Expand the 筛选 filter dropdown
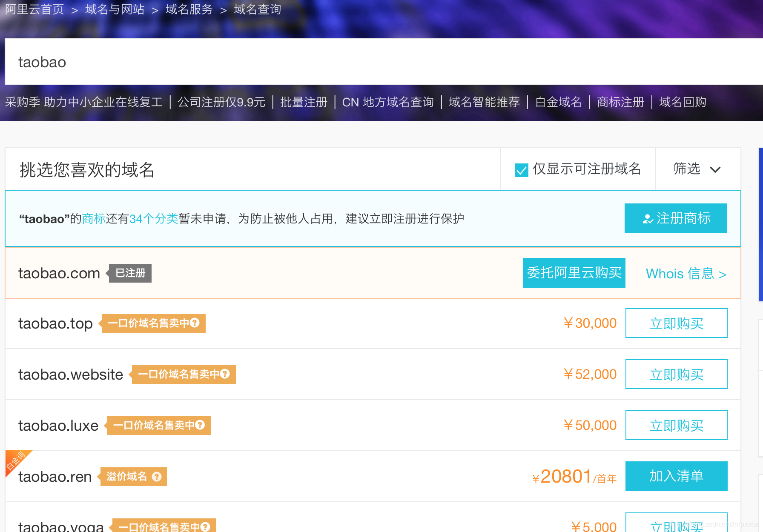 click(697, 169)
